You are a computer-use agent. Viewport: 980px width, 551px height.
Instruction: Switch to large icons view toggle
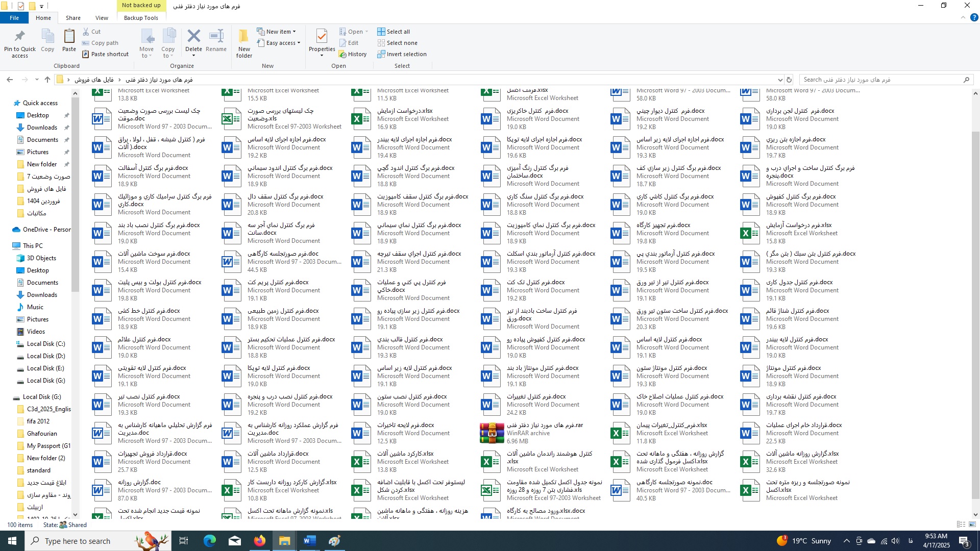[972, 524]
